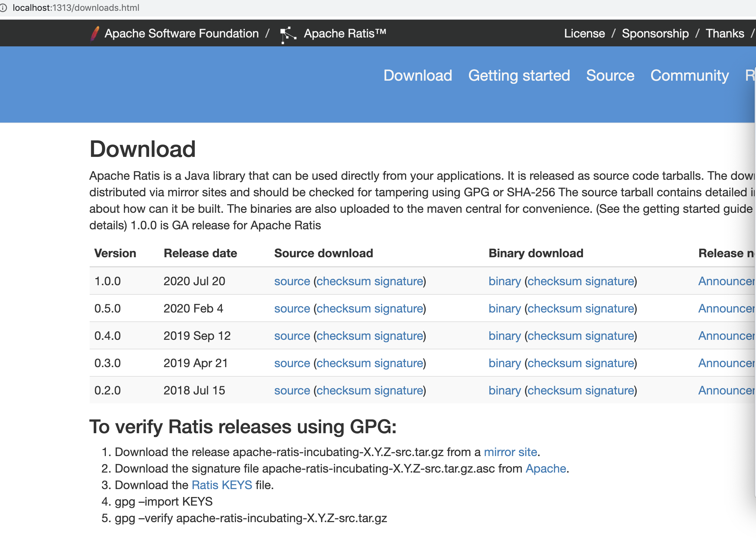Open source signature for version 0.4.0
The image size is (756, 538).
tap(399, 336)
